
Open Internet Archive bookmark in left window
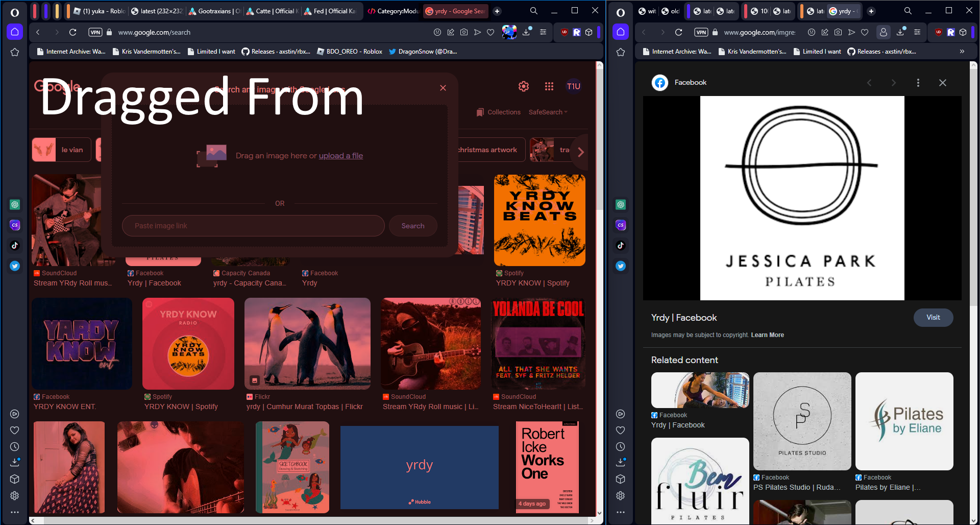pos(70,52)
